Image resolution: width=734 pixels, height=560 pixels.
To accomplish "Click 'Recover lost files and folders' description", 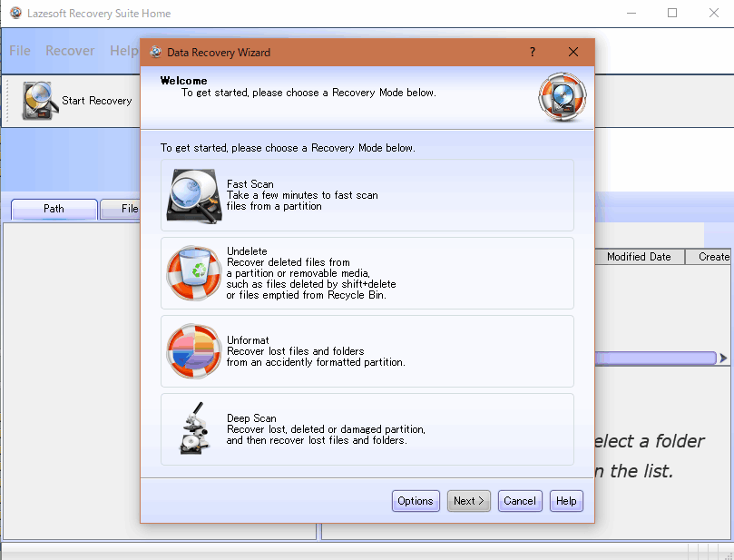I will (296, 351).
